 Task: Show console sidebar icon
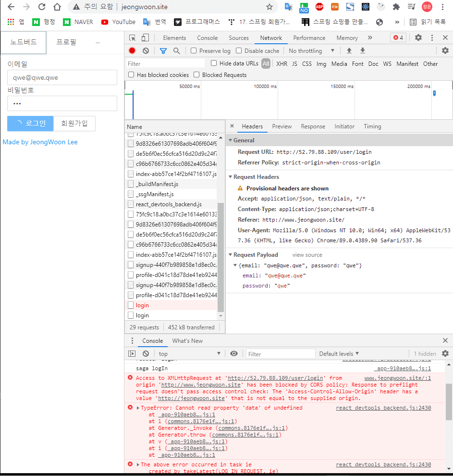(x=132, y=354)
